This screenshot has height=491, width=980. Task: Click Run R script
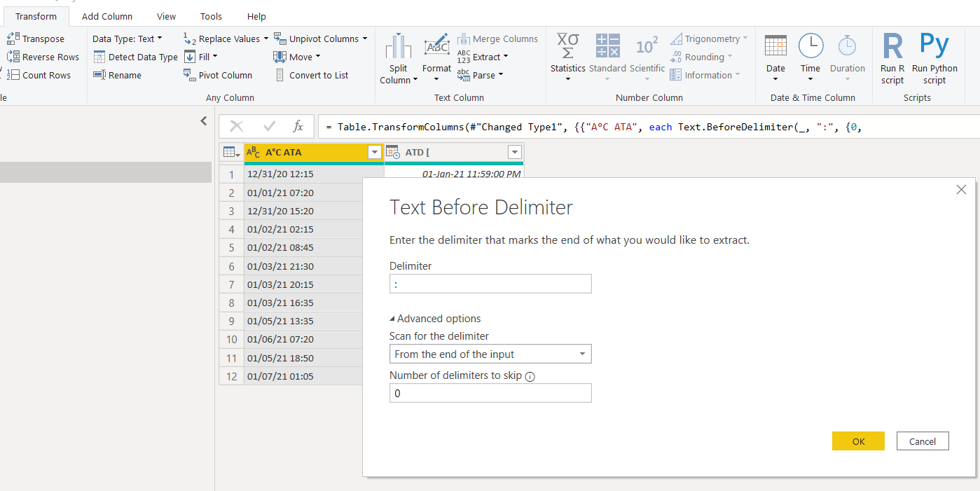[x=892, y=59]
